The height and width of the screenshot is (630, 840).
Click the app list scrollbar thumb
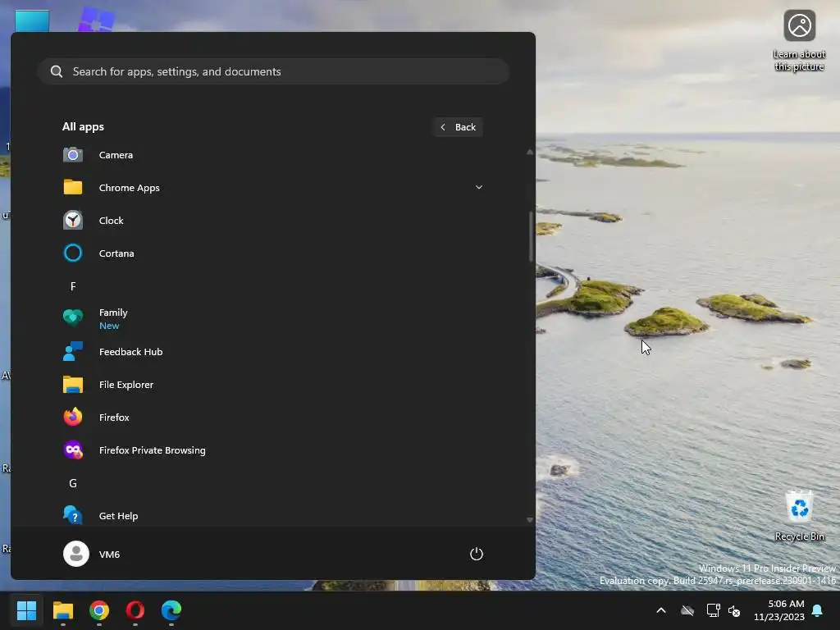[531, 237]
